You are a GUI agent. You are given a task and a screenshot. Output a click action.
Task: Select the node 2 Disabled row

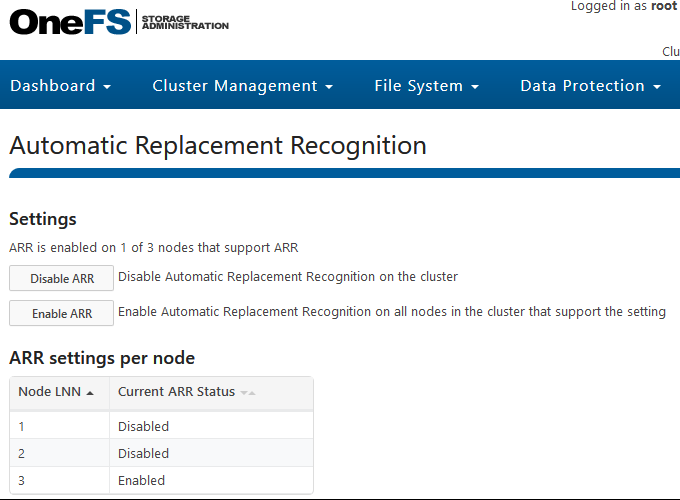[x=161, y=453]
